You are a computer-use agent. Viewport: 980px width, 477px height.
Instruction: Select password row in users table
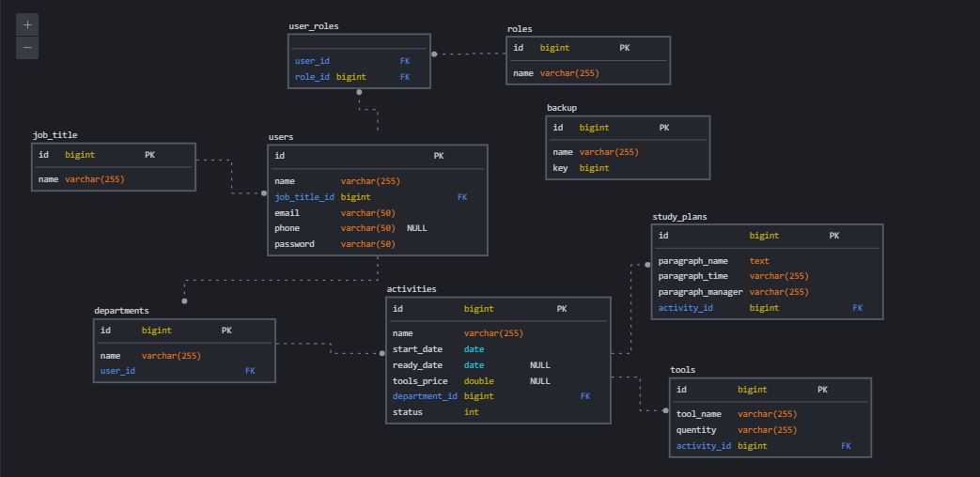pos(378,244)
